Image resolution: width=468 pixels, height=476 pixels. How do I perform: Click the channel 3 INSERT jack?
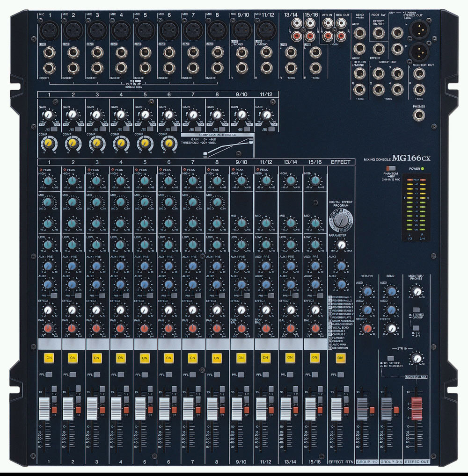[97, 68]
